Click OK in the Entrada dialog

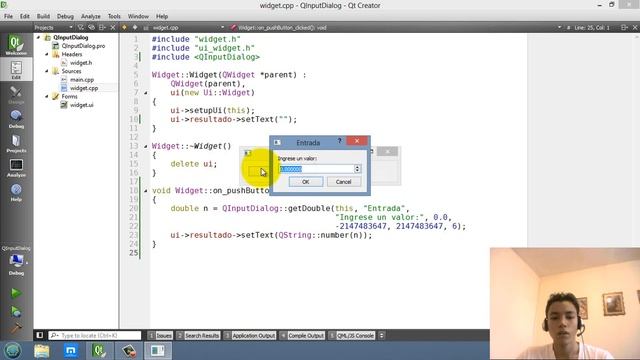pyautogui.click(x=306, y=182)
